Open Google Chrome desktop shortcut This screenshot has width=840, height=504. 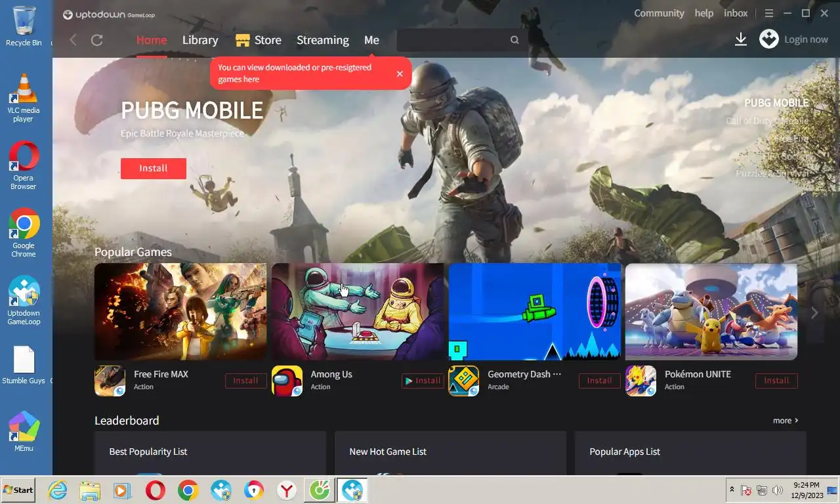[x=24, y=234]
